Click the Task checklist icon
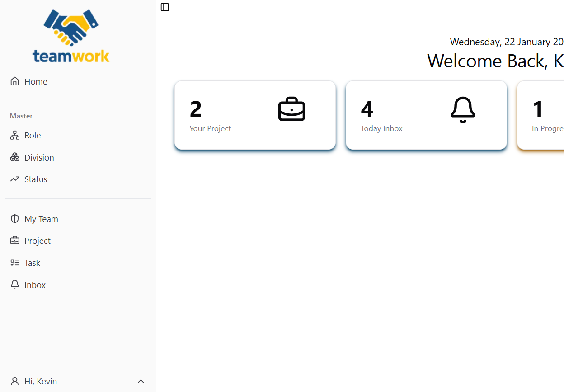This screenshot has height=392, width=564. 15,263
